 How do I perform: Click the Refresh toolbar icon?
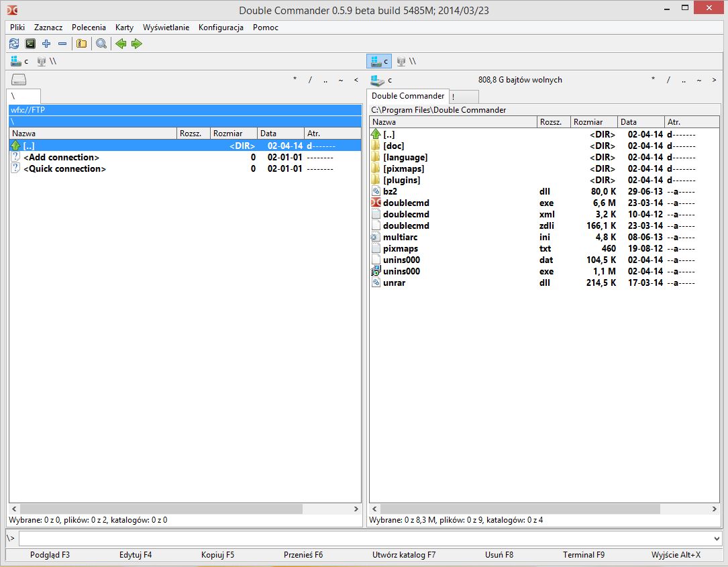coord(14,44)
